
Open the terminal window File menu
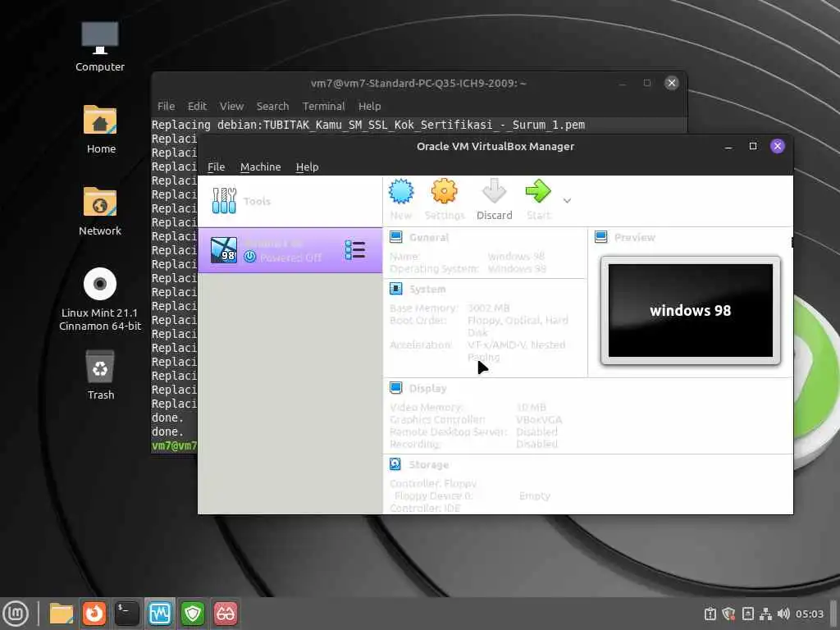166,106
